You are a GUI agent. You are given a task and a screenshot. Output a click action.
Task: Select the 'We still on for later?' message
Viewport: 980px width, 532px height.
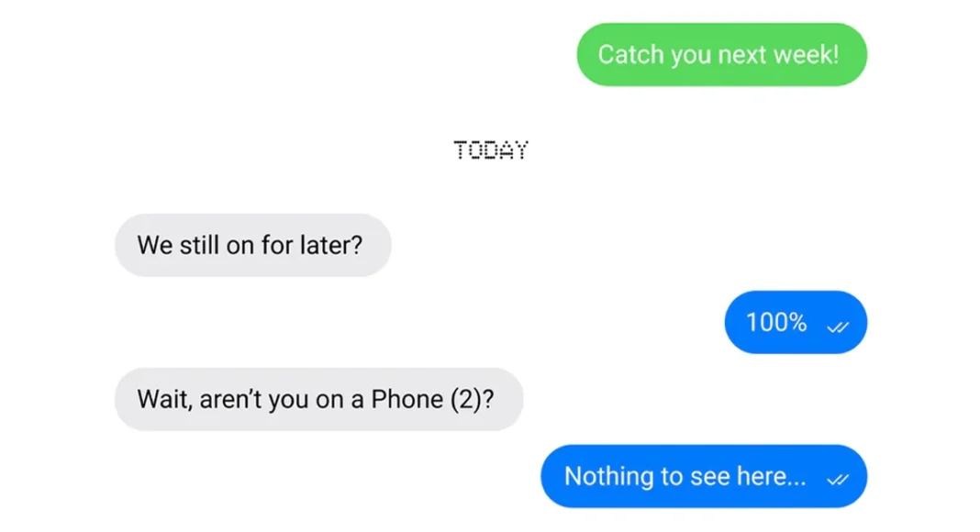coord(253,245)
